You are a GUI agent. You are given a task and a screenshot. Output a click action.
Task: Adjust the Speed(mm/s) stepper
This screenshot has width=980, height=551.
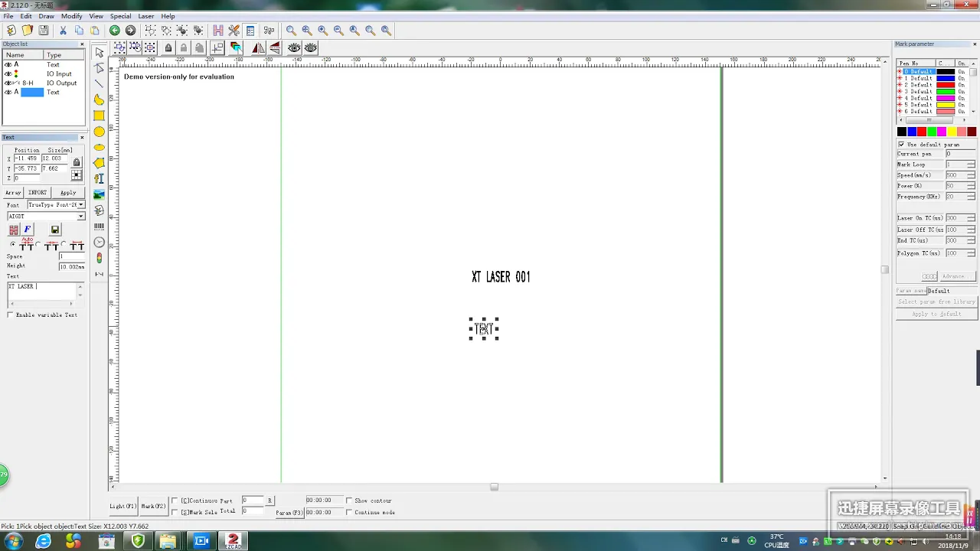(x=971, y=175)
